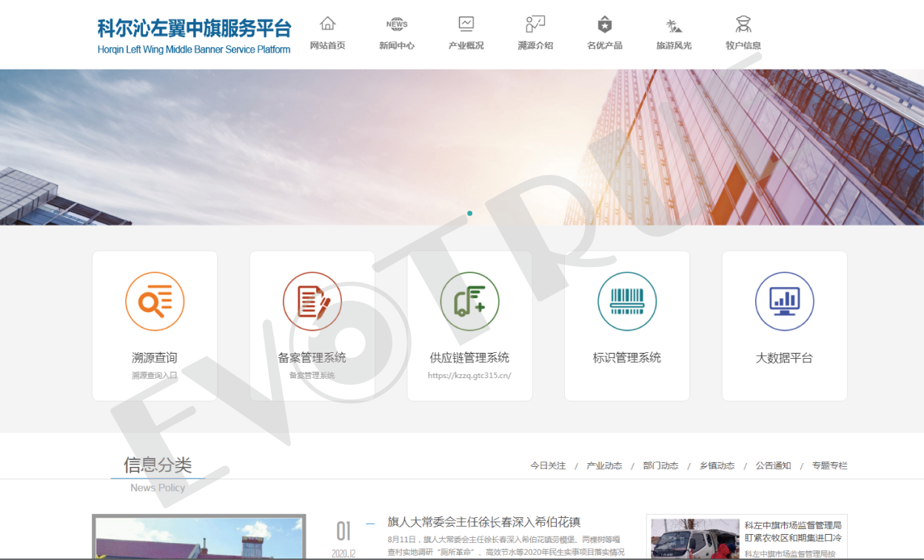The width and height of the screenshot is (924, 560).
Task: Click the banner carousel indicator dot
Action: (x=469, y=214)
